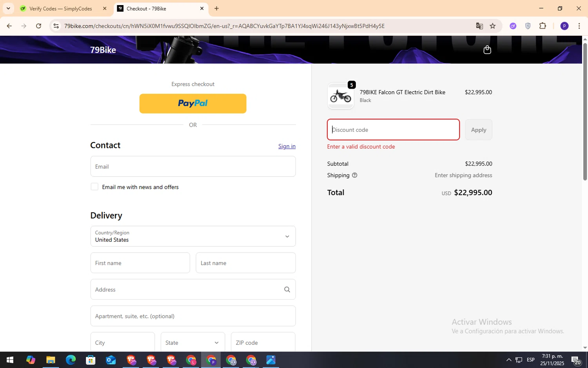The width and height of the screenshot is (588, 368).
Task: Open the shopping bag cart icon
Action: tap(487, 50)
